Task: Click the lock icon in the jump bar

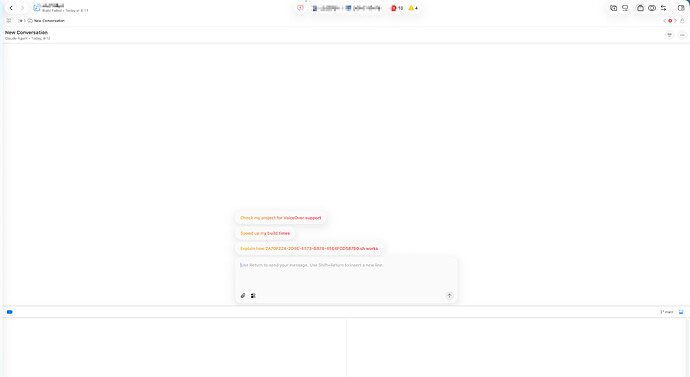Action: (683, 21)
